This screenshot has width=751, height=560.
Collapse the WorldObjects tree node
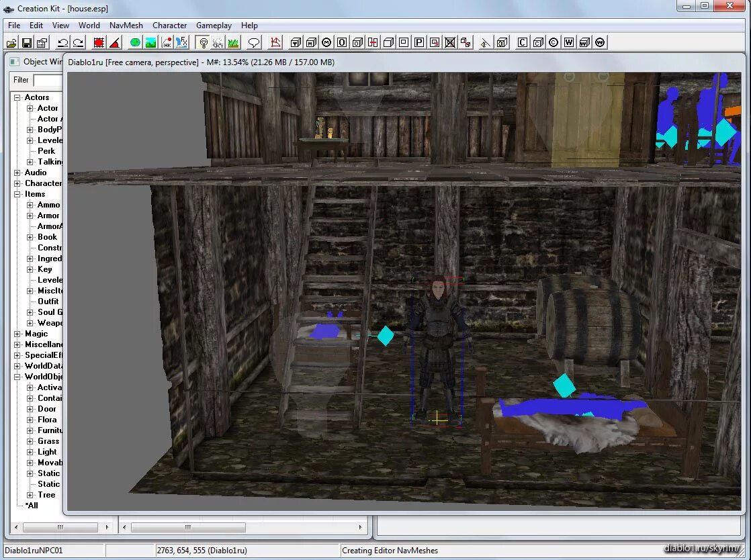(17, 377)
